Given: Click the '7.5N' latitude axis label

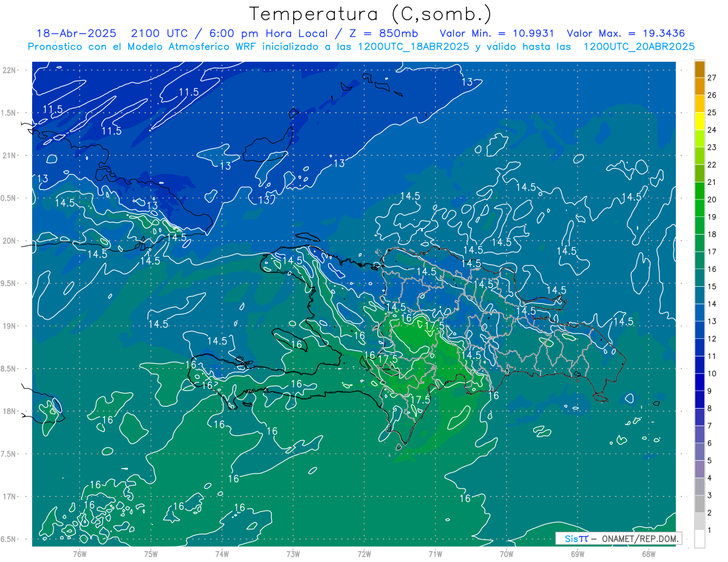Looking at the screenshot, I should coord(10,453).
